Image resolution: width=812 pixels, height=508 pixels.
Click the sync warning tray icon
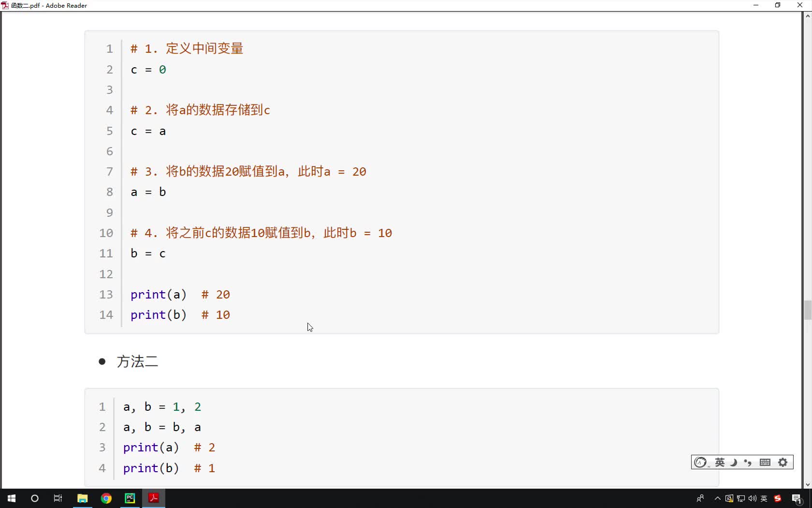(x=729, y=498)
